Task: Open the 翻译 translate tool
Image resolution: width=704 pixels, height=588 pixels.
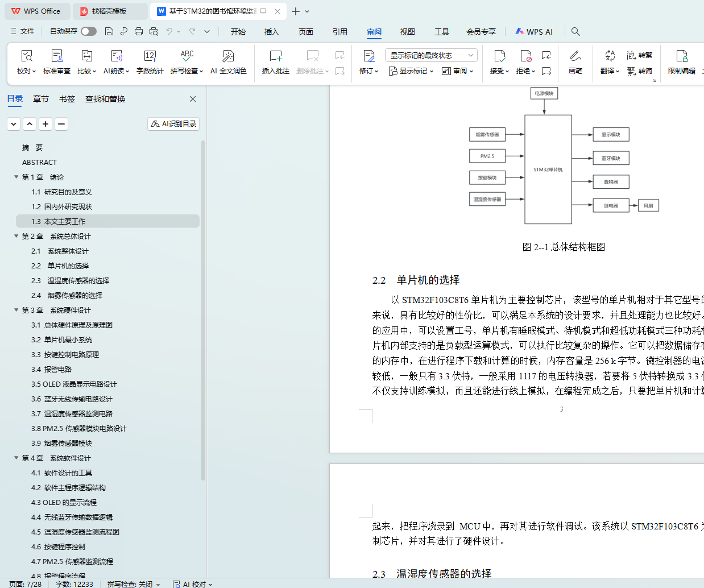Action: click(610, 63)
